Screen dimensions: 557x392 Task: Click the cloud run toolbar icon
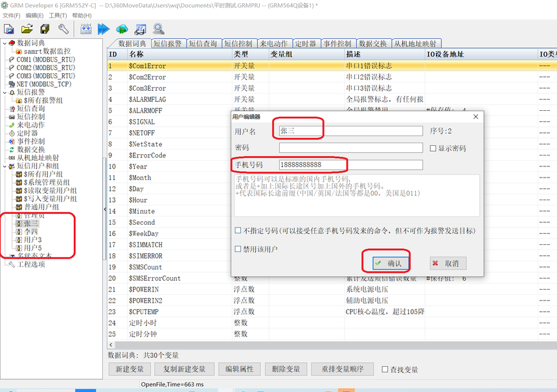tap(122, 29)
